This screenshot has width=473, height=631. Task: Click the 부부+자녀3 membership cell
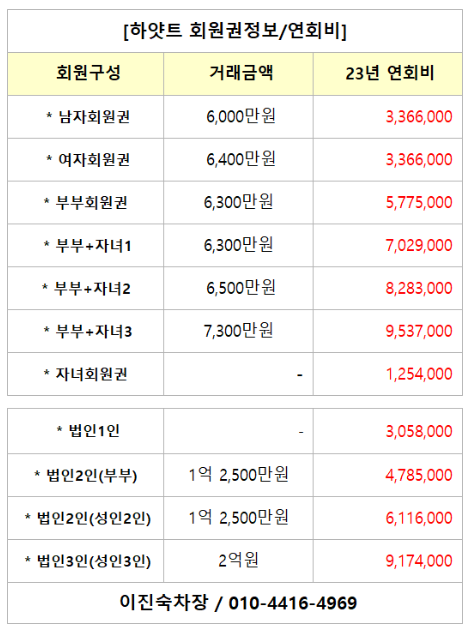click(87, 332)
